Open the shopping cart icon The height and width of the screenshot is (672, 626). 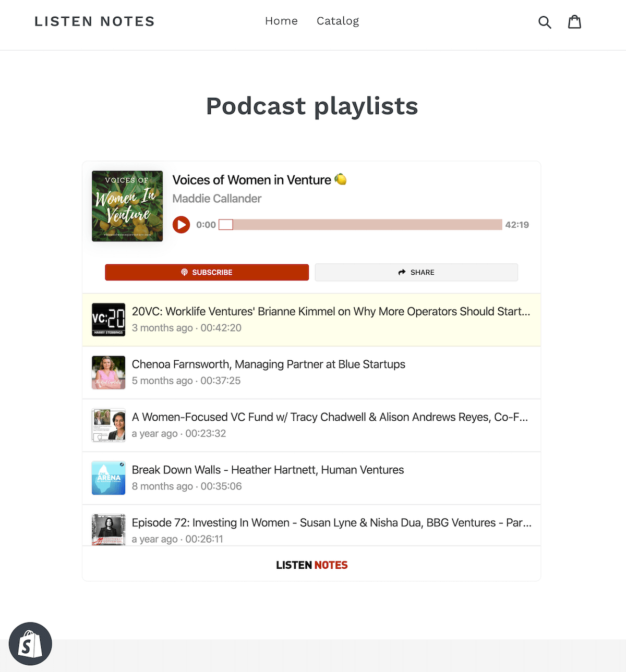(574, 21)
